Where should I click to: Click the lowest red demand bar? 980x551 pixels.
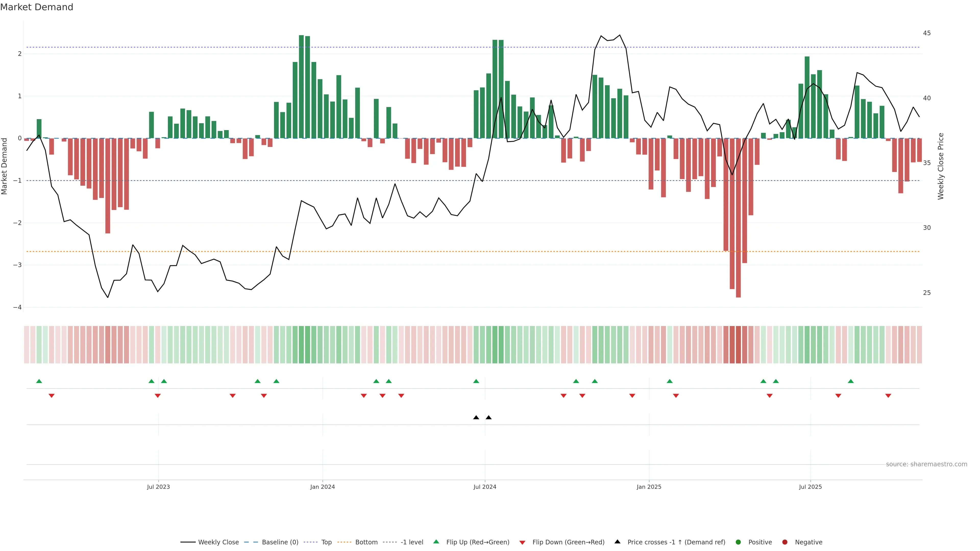pos(738,228)
